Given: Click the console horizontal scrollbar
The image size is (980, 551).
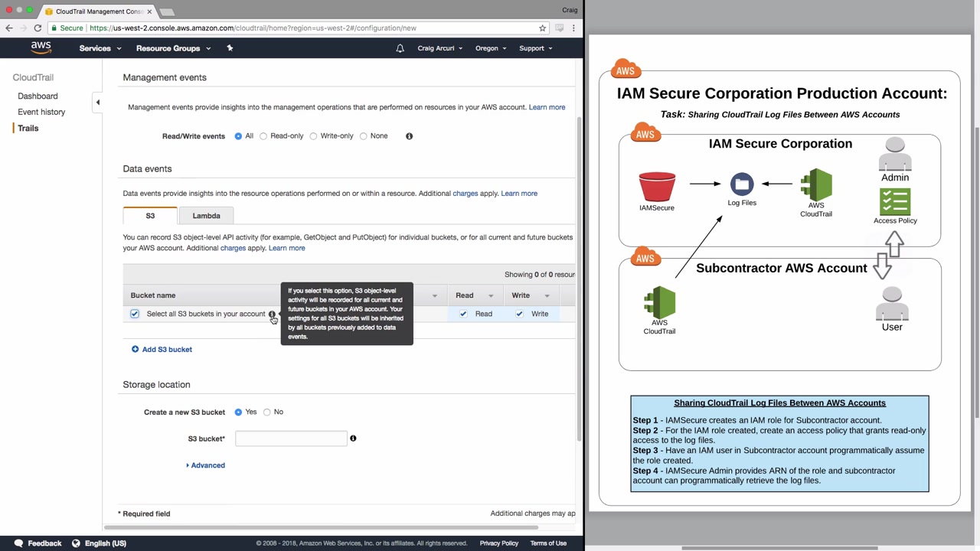Looking at the screenshot, I should (322, 527).
